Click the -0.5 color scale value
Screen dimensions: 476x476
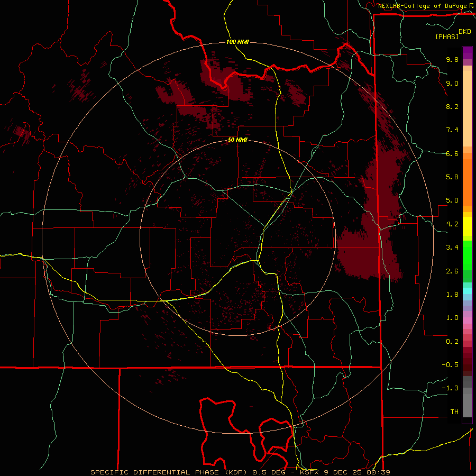click(450, 365)
